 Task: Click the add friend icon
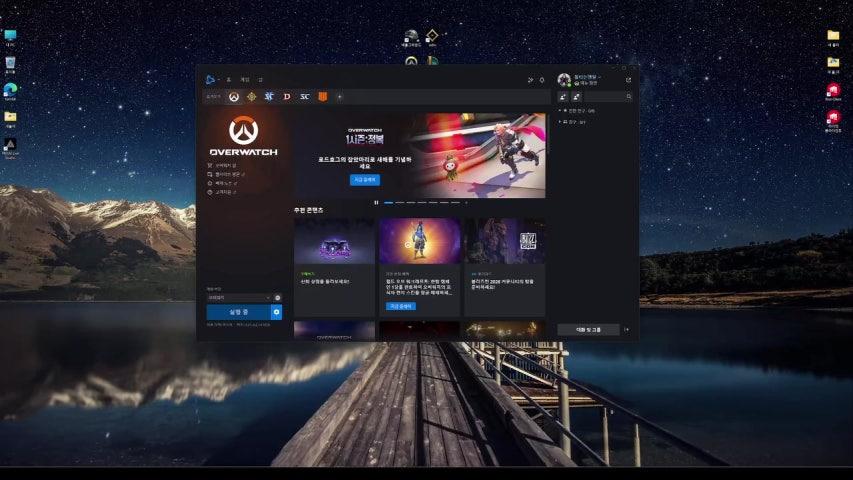pos(562,97)
